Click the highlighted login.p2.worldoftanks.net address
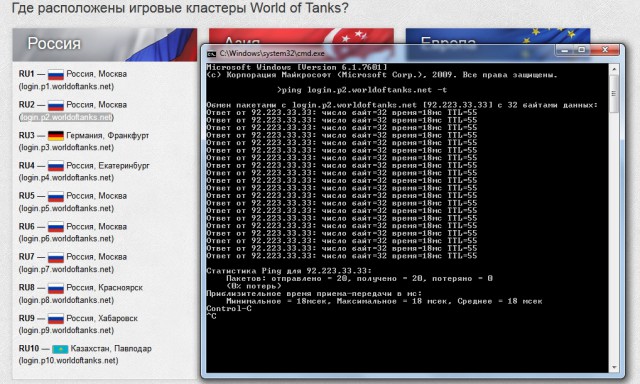Image resolution: width=640 pixels, height=384 pixels. coord(66,117)
